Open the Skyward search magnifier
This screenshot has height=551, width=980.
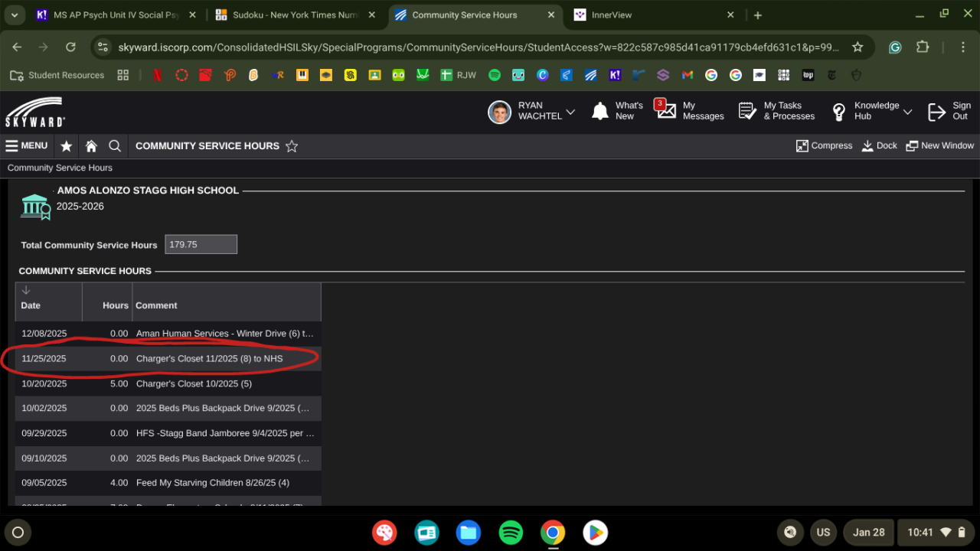[x=115, y=146]
